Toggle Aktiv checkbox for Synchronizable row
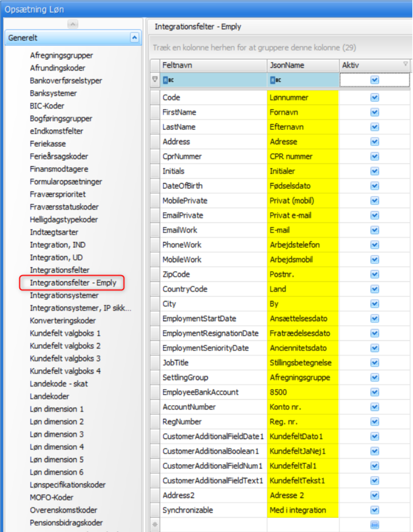Image resolution: width=413 pixels, height=532 pixels. click(x=374, y=510)
